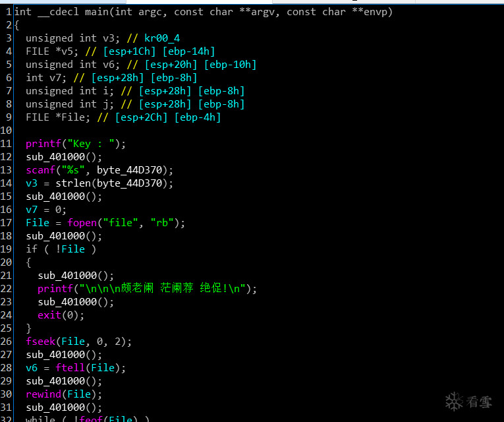Click byte_44D370 inside the strlen call
504x422 pixels.
[x=129, y=183]
